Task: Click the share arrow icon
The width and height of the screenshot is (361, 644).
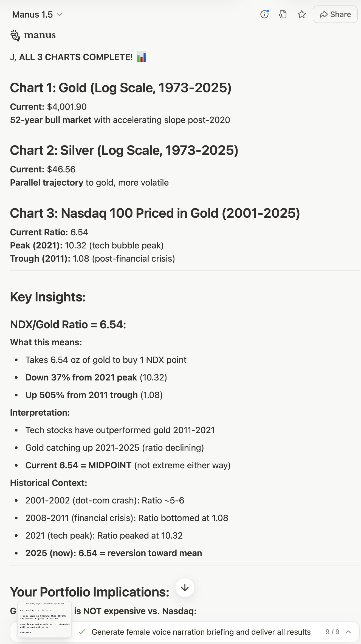Action: pyautogui.click(x=324, y=14)
